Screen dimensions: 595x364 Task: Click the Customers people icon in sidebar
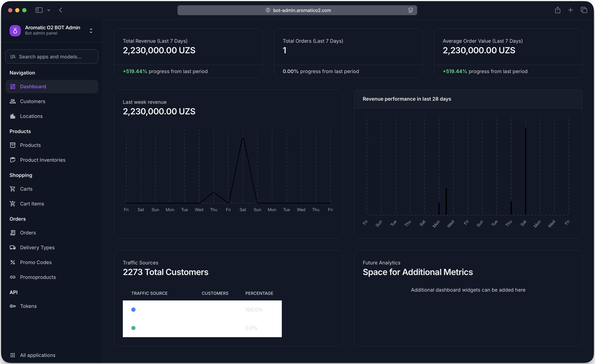[13, 102]
